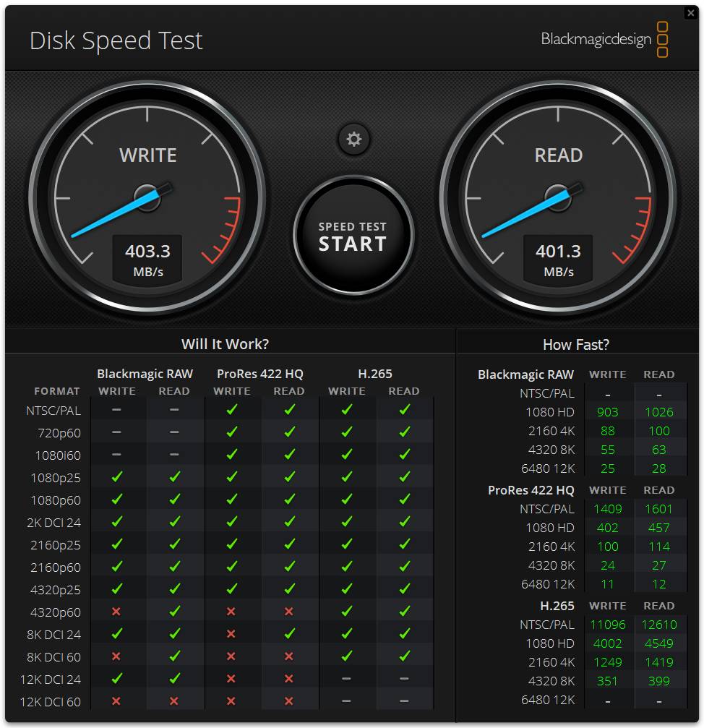Click the green check for 12K DCI 24 Blackmagic RAW write

[117, 679]
